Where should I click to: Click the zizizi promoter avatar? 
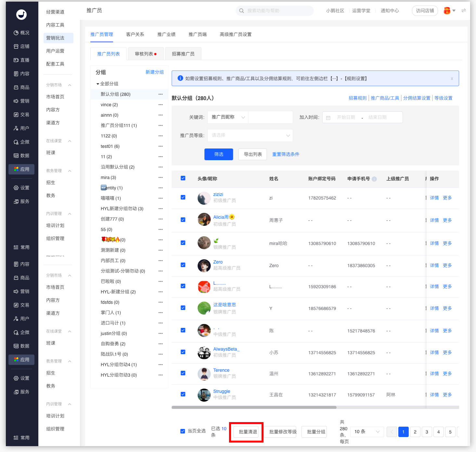(x=204, y=198)
